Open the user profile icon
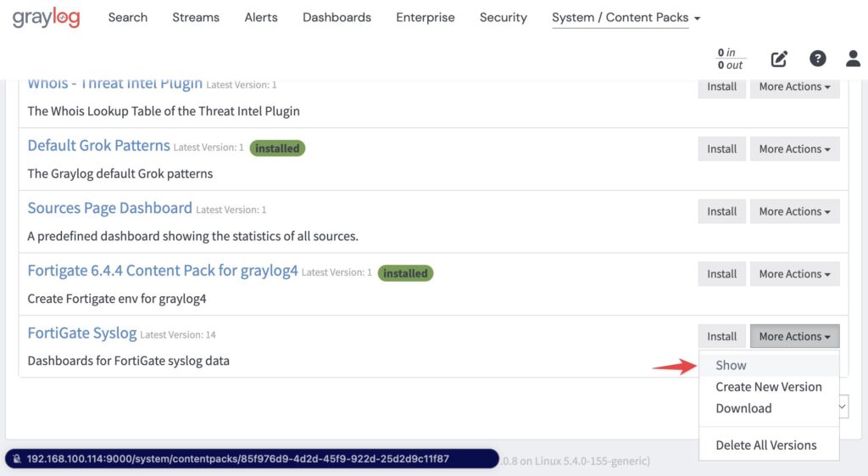The image size is (868, 476). (x=853, y=59)
